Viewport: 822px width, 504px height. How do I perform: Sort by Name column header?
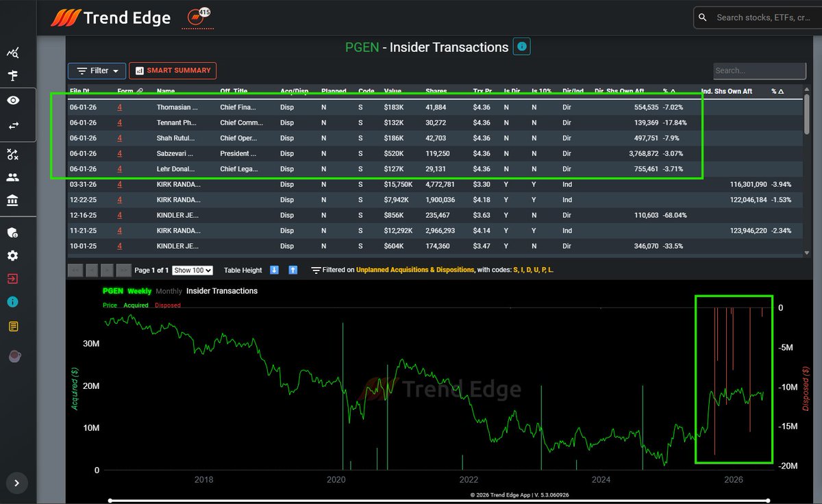(166, 91)
